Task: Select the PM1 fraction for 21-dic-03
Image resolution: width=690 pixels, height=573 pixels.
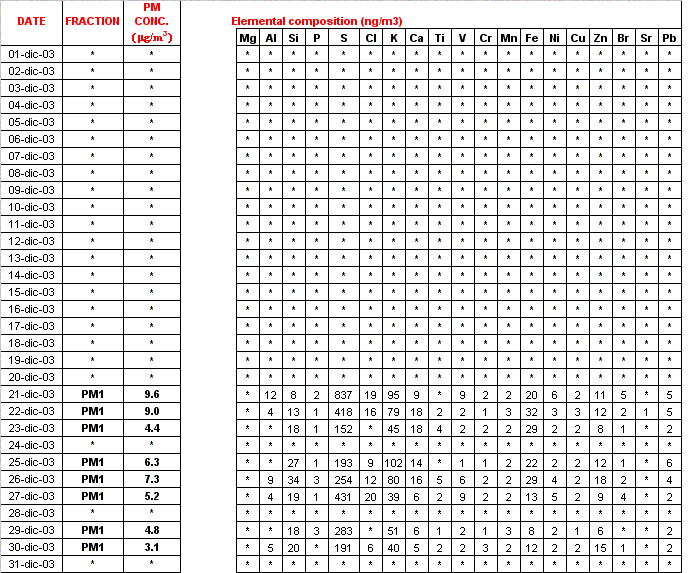Action: 92,394
